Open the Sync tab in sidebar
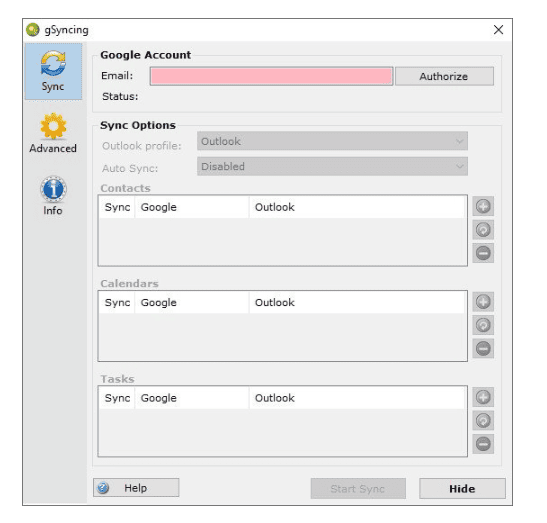 pos(53,72)
